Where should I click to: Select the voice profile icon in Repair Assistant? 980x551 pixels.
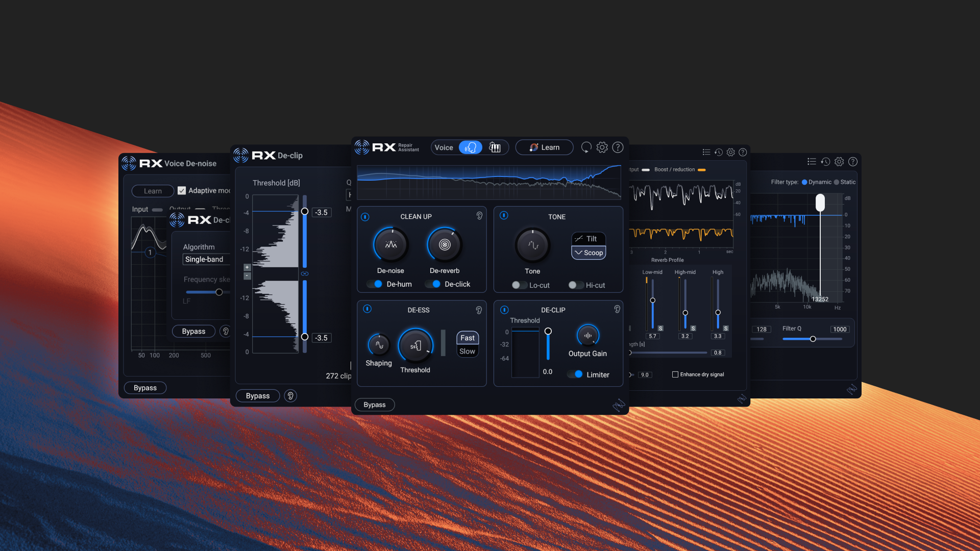click(471, 147)
